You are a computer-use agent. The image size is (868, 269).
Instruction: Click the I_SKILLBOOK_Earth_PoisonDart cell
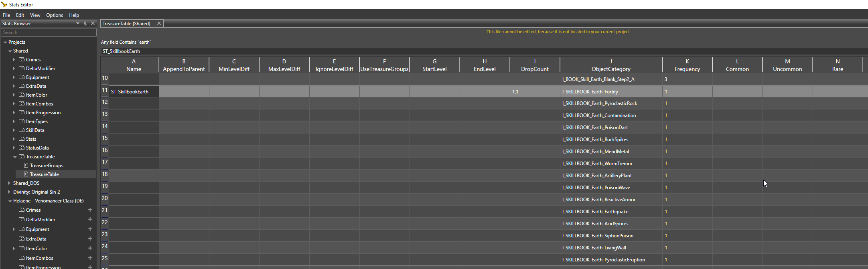(611, 127)
